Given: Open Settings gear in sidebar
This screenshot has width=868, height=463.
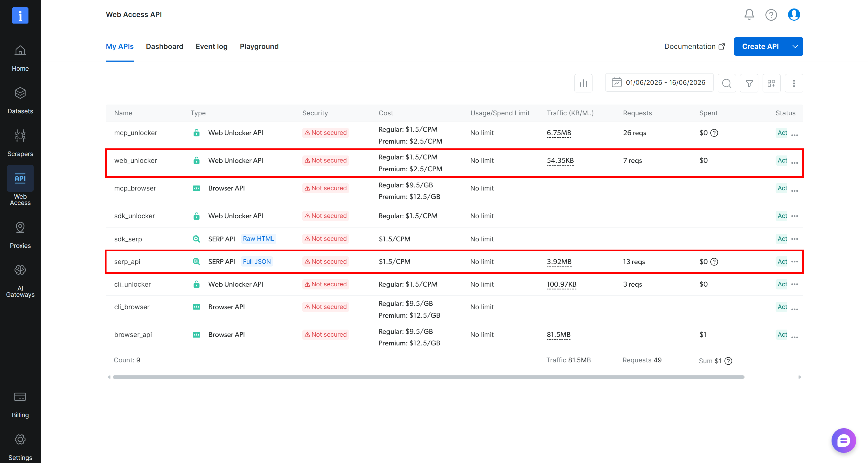Looking at the screenshot, I should (x=20, y=447).
